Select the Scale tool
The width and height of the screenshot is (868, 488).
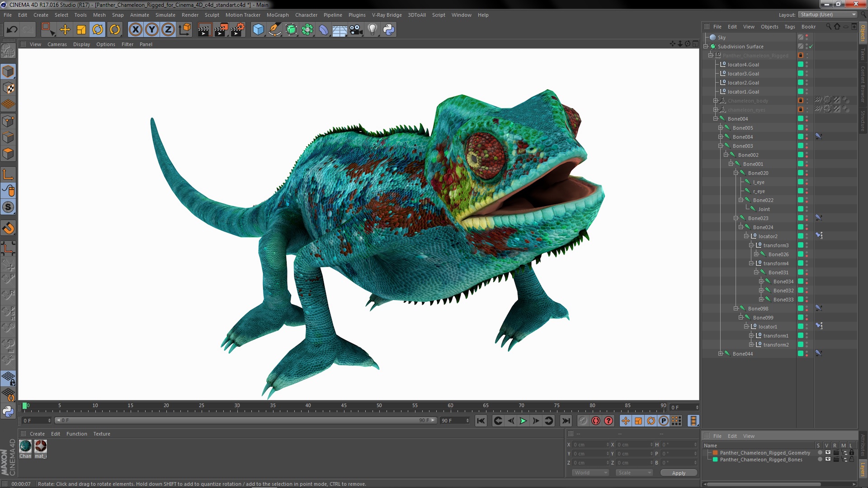click(81, 30)
